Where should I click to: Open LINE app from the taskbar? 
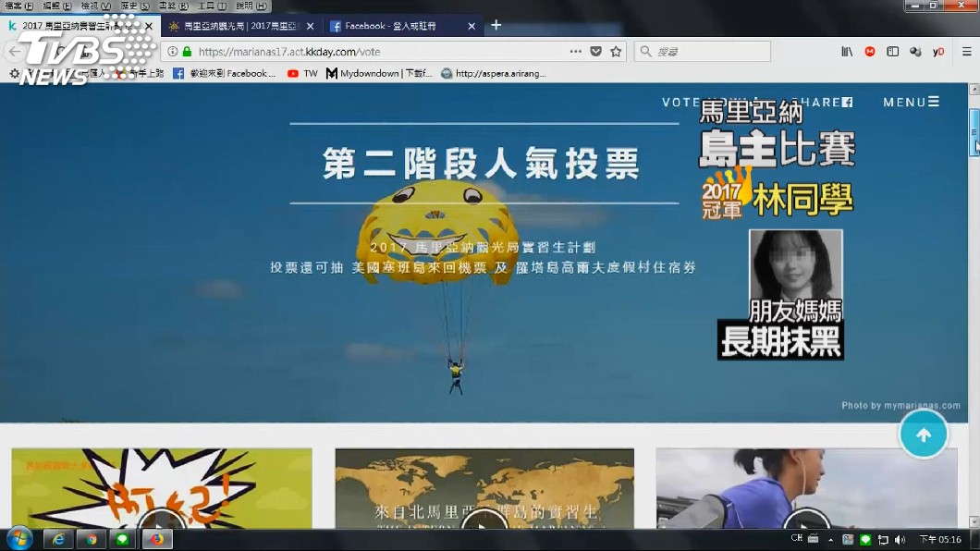click(123, 539)
